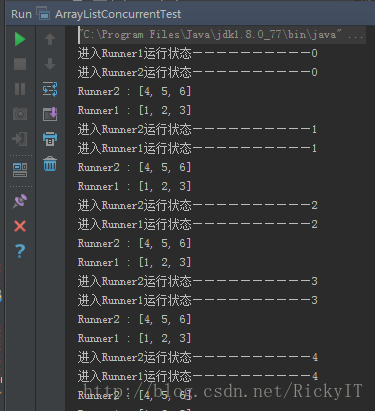The image size is (375, 411).
Task: Toggle Use Soft Wraps icon
Action: coord(50,89)
